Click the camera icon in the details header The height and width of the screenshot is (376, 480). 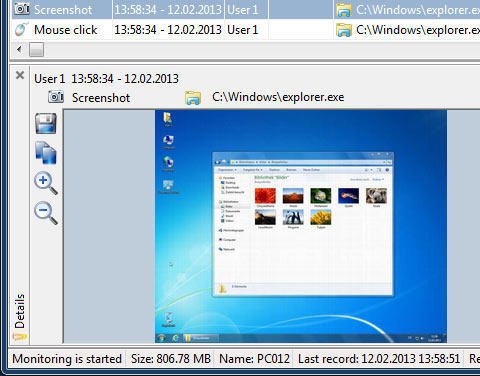tap(56, 97)
